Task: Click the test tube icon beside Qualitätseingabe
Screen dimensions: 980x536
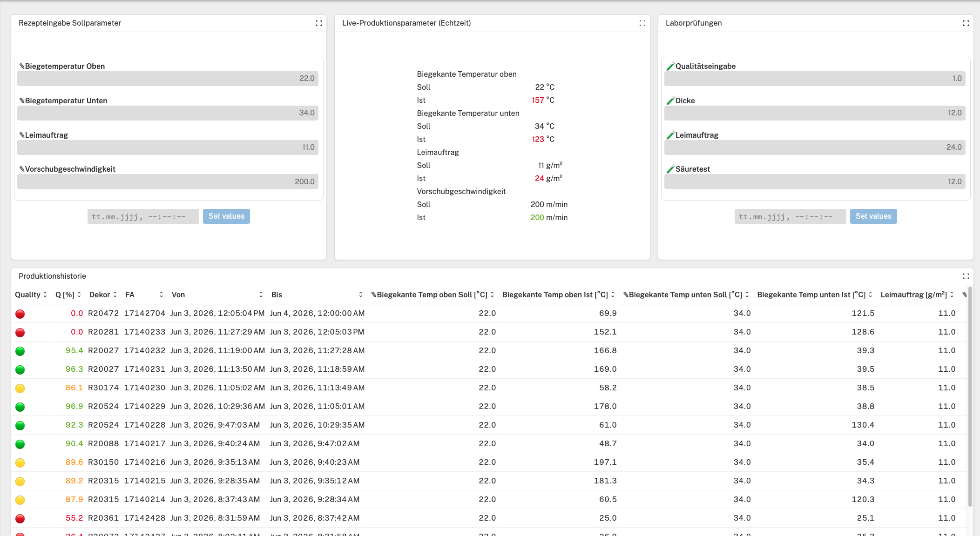Action: [x=670, y=67]
